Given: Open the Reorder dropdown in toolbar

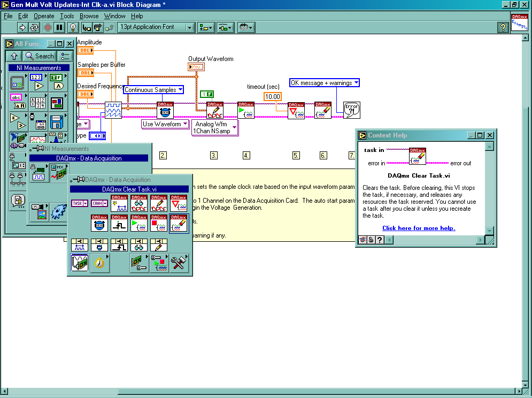Looking at the screenshot, I should pos(246,27).
